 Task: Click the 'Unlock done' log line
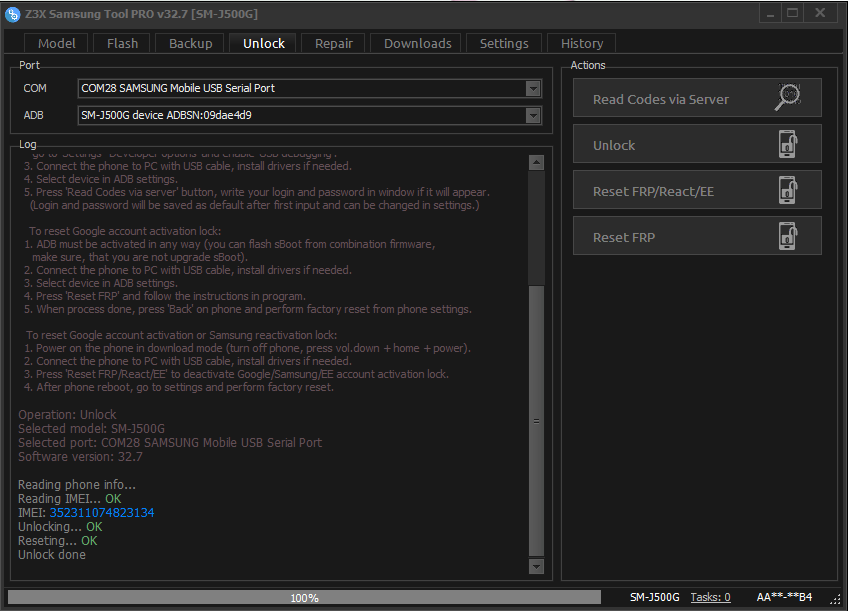52,555
